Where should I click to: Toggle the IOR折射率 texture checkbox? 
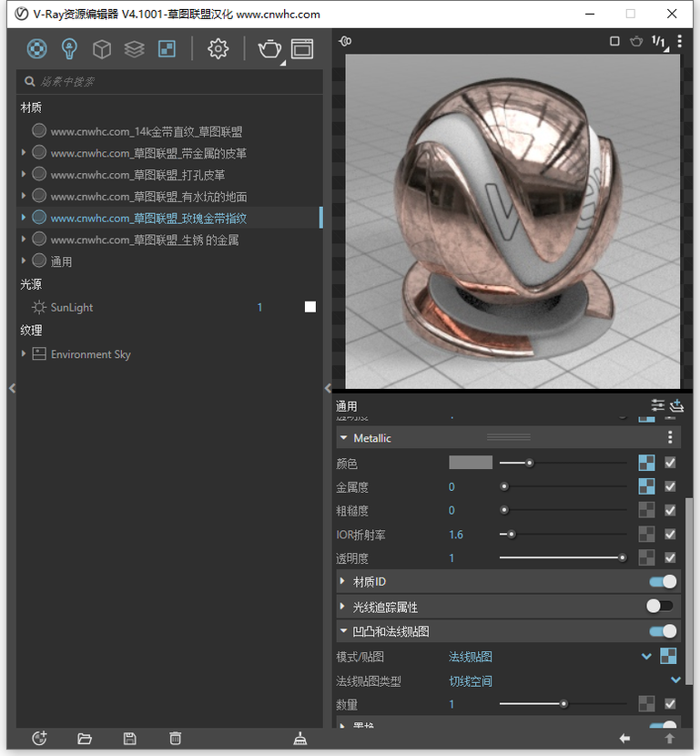tap(670, 535)
